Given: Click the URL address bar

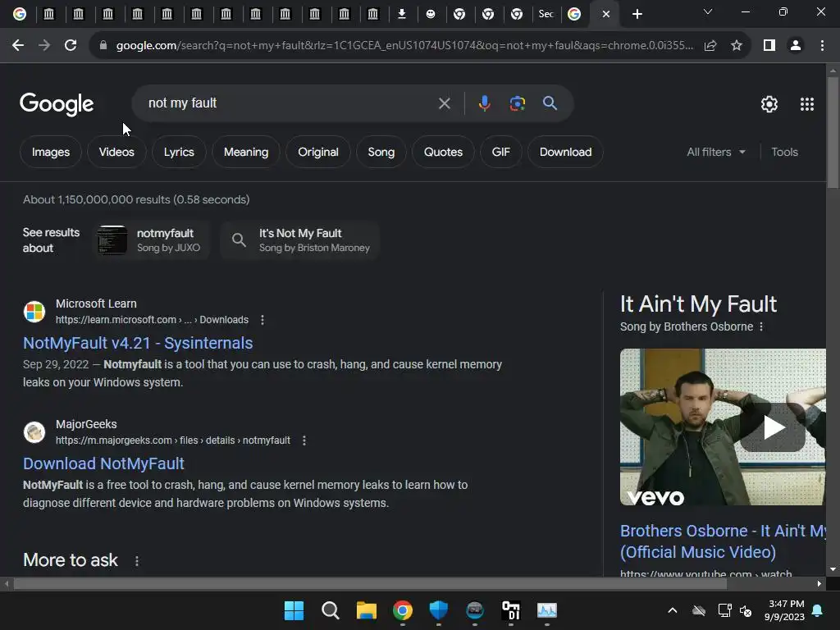Looking at the screenshot, I should (404, 46).
